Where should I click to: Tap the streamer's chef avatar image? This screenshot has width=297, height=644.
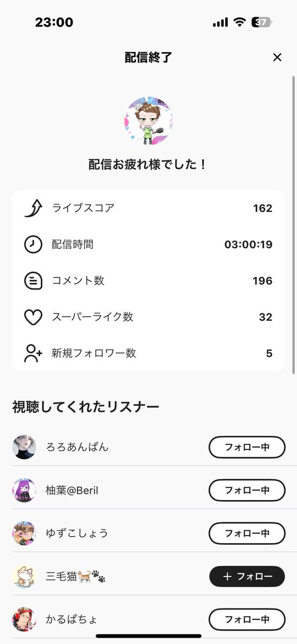click(148, 121)
